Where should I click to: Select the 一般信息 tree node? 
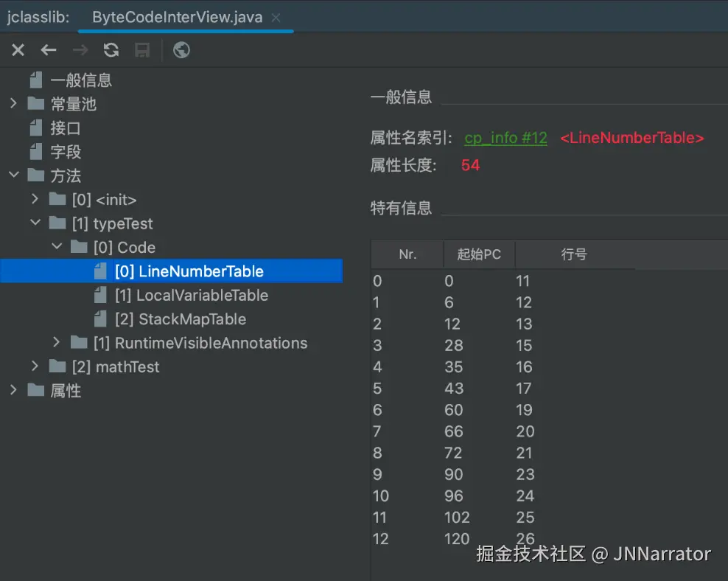[x=81, y=80]
